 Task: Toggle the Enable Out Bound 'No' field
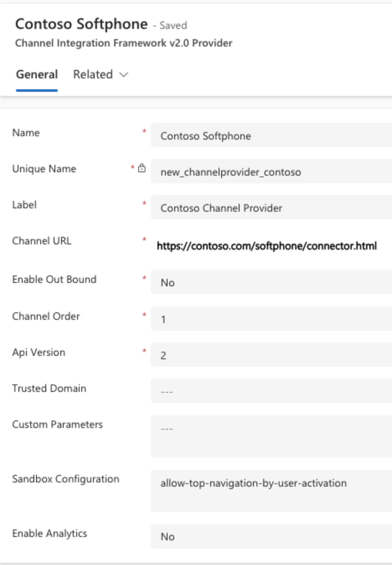[271, 282]
